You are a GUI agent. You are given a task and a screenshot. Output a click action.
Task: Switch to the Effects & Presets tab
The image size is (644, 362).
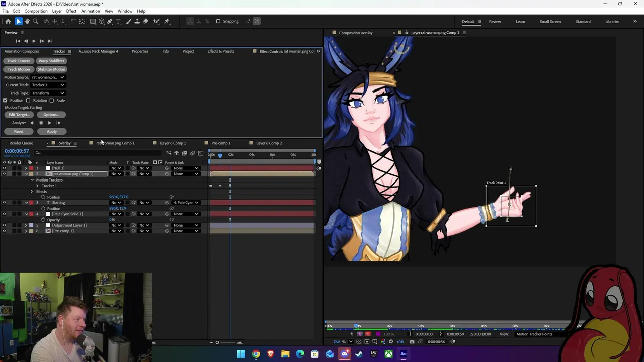tap(221, 51)
